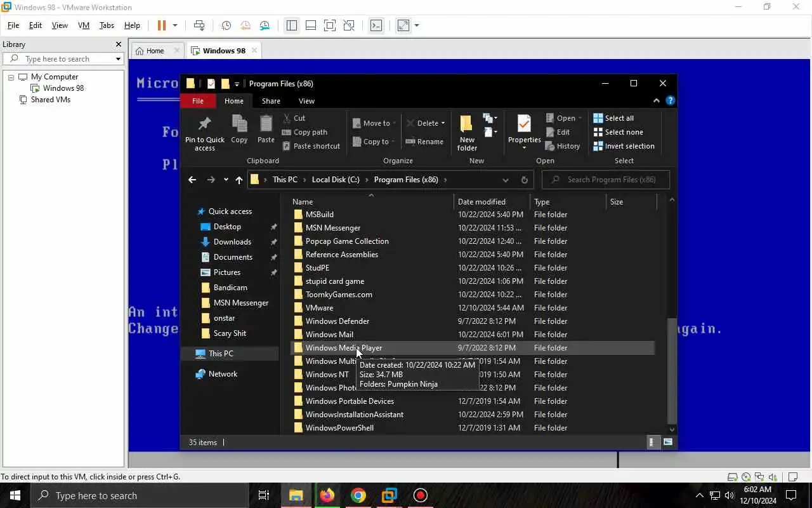Switch to the View ribbon tab in Explorer
Screen dimensions: 812x508
[306, 101]
